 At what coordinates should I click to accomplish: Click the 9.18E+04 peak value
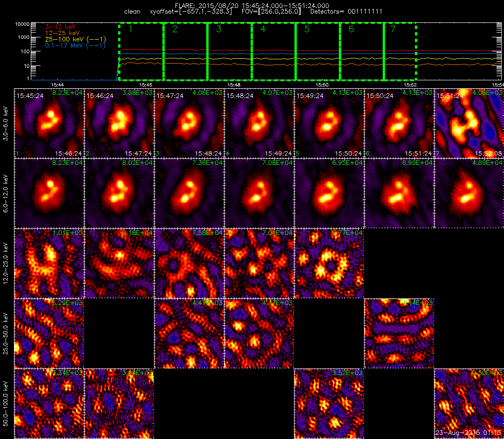pos(138,233)
